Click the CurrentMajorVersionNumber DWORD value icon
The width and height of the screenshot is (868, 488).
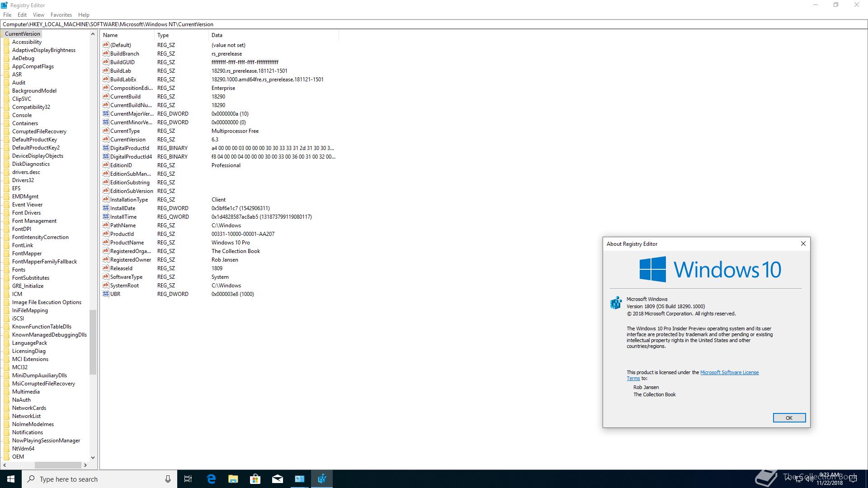[x=106, y=113]
